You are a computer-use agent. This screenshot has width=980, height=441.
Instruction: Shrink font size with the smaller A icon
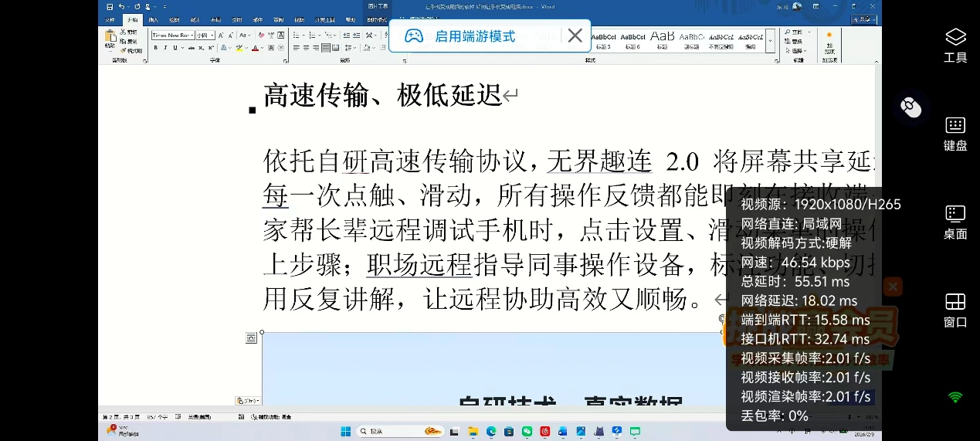point(230,36)
